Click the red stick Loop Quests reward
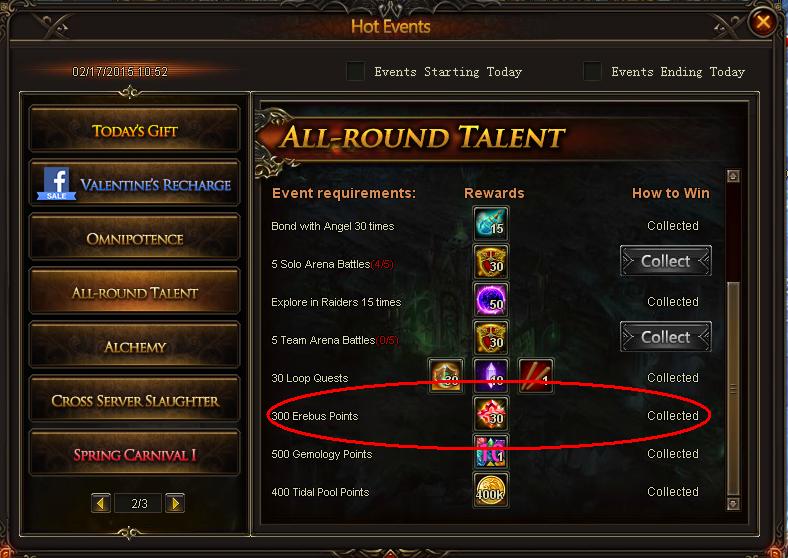This screenshot has width=788, height=558. [x=536, y=376]
